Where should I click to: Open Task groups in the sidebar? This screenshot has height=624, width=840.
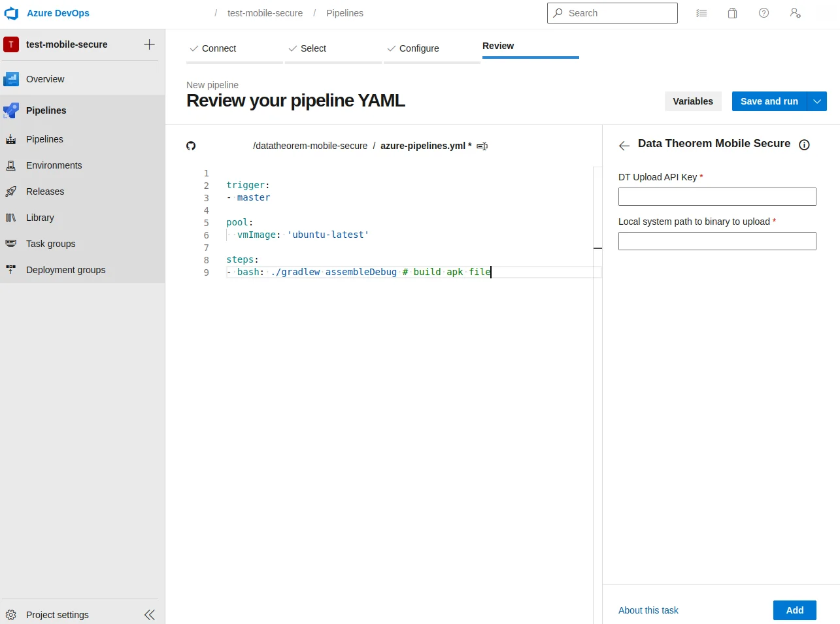(50, 243)
